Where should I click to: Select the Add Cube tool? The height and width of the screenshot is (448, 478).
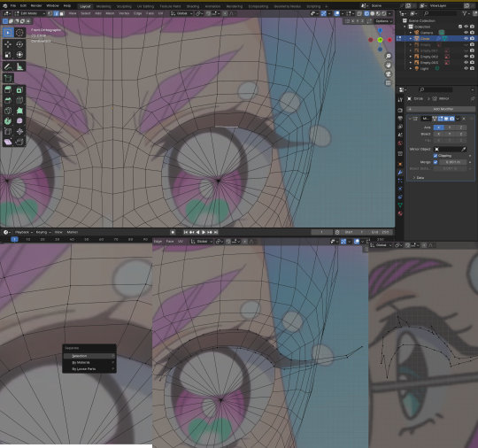pyautogui.click(x=8, y=79)
